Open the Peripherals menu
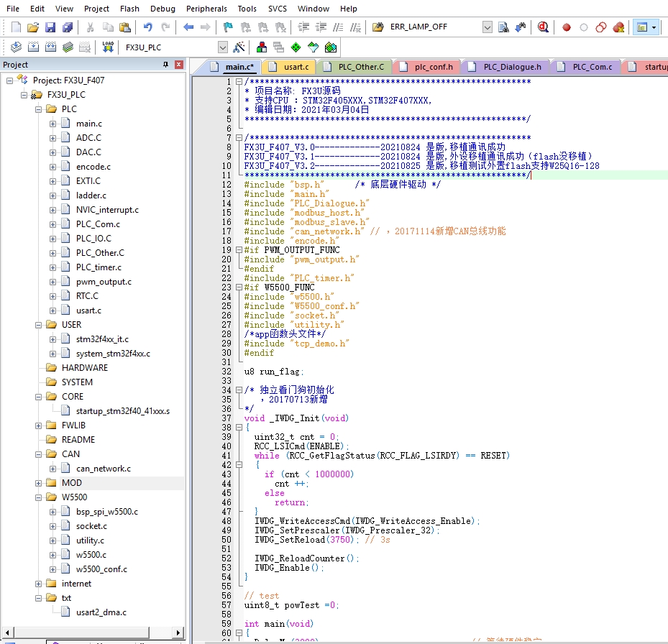This screenshot has height=644, width=668. coord(206,9)
